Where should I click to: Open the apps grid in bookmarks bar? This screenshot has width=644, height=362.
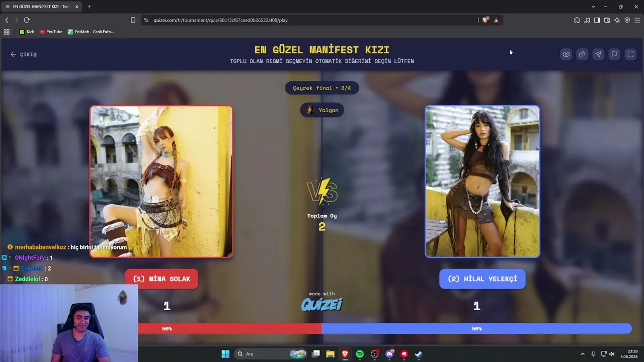(7, 32)
